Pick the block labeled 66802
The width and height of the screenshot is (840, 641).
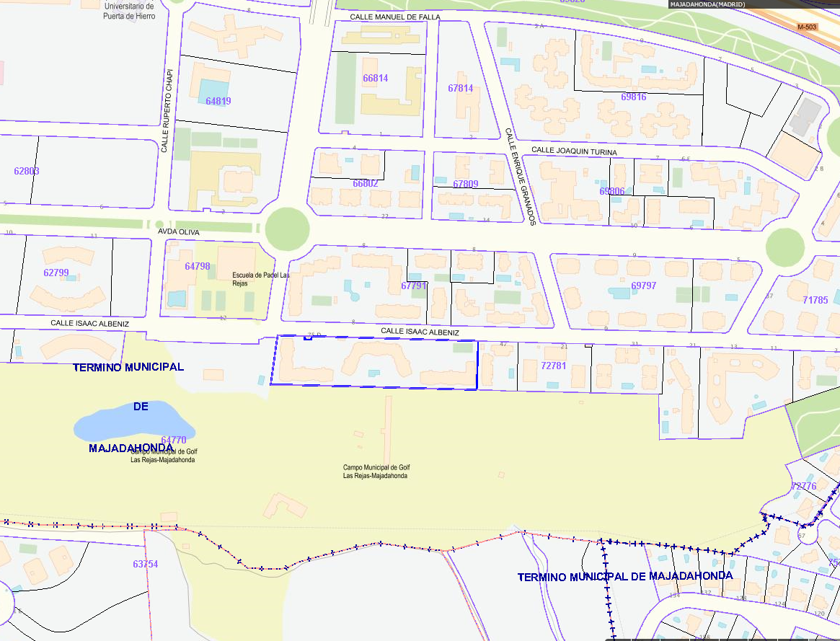365,183
